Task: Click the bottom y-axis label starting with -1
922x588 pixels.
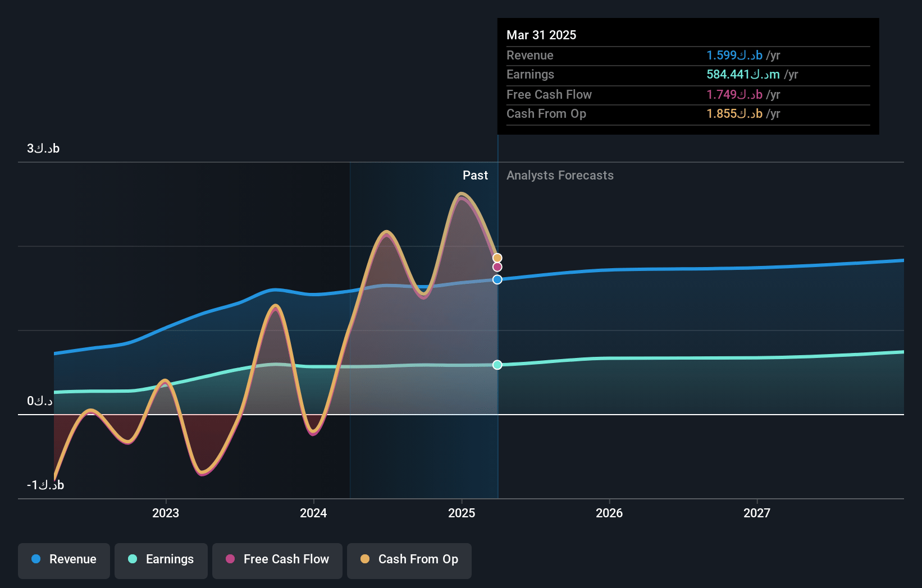Action: [x=45, y=485]
